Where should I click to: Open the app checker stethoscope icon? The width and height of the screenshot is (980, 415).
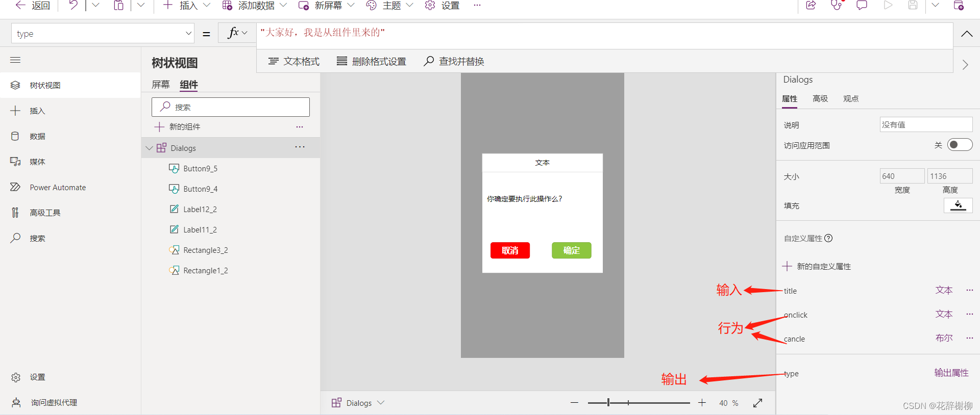836,5
